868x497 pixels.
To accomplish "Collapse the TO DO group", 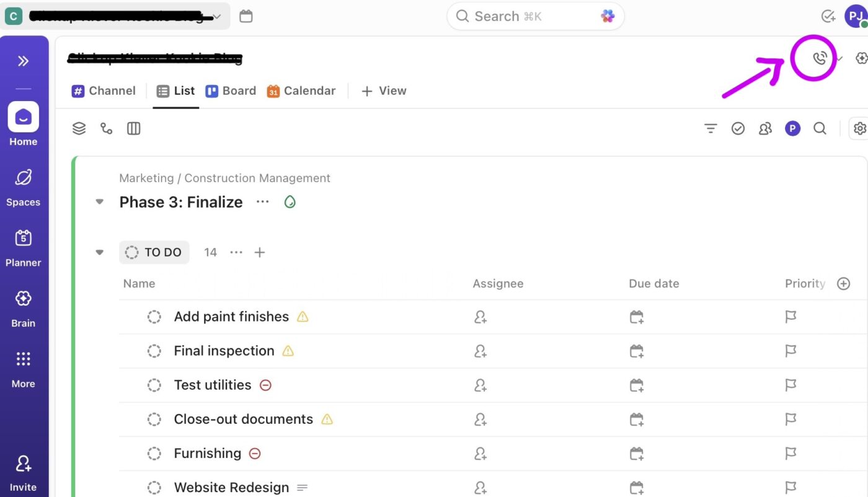I will 99,252.
